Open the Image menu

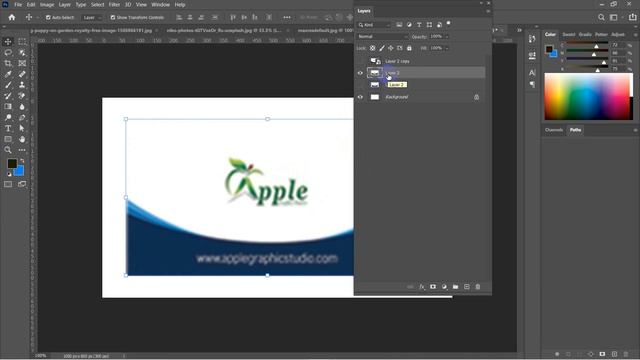click(x=47, y=4)
